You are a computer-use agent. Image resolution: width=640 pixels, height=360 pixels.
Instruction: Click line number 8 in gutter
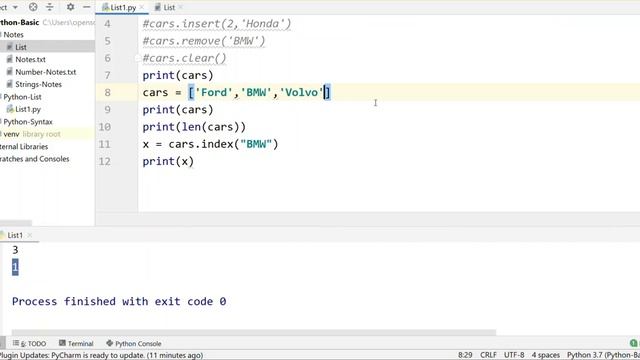tap(107, 93)
